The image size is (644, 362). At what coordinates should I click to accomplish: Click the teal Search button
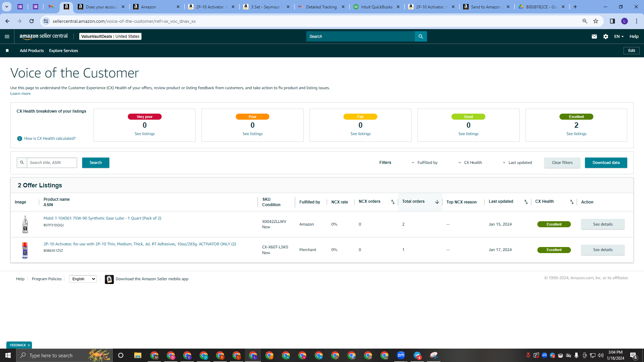click(96, 163)
